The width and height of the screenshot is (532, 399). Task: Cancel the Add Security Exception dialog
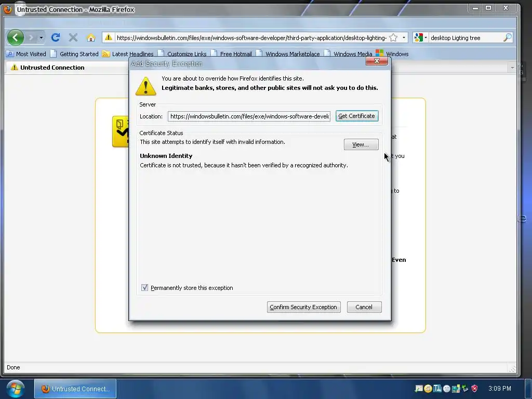click(364, 307)
